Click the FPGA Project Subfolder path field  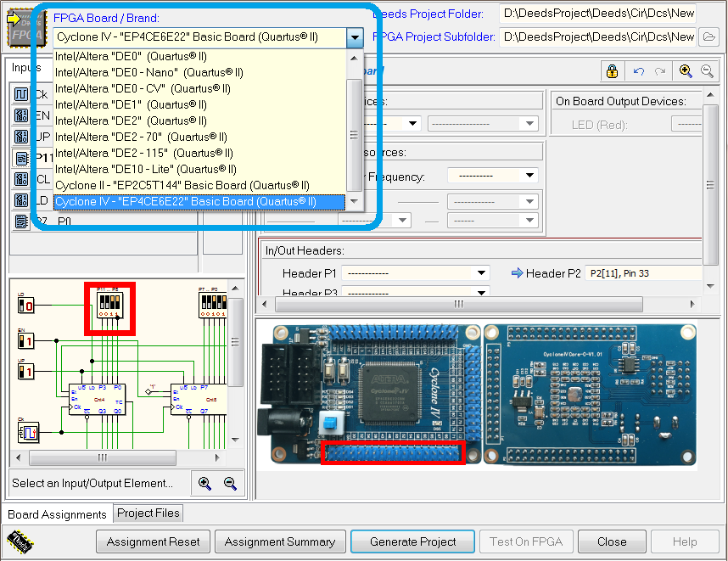[x=598, y=36]
